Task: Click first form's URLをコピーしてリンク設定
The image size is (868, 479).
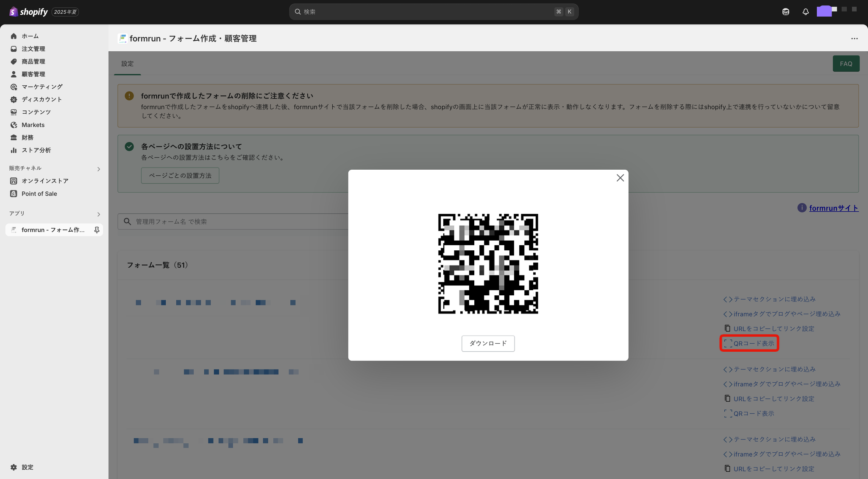Action: [x=769, y=328]
